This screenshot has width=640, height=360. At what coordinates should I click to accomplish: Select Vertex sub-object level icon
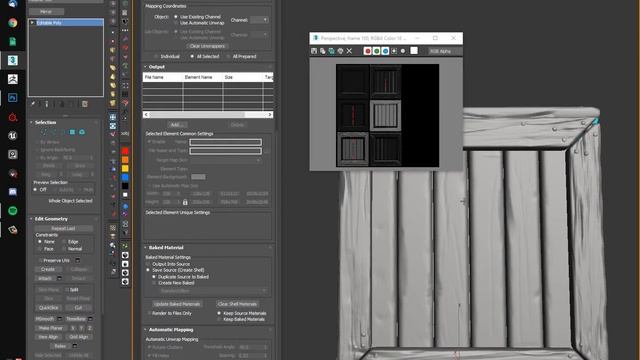click(44, 132)
